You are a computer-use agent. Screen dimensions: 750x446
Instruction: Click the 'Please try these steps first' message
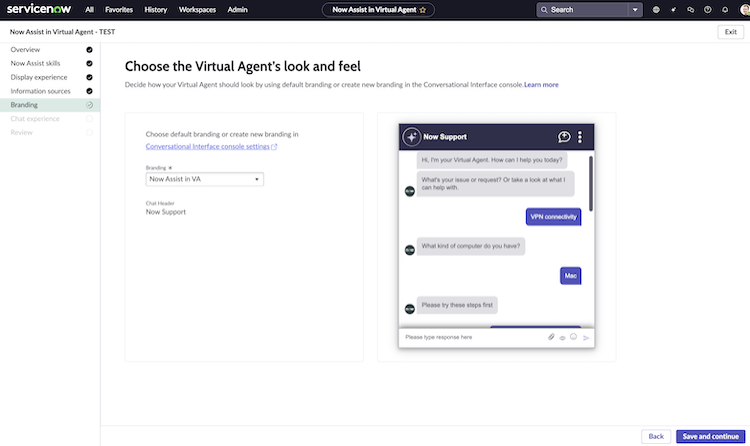457,305
